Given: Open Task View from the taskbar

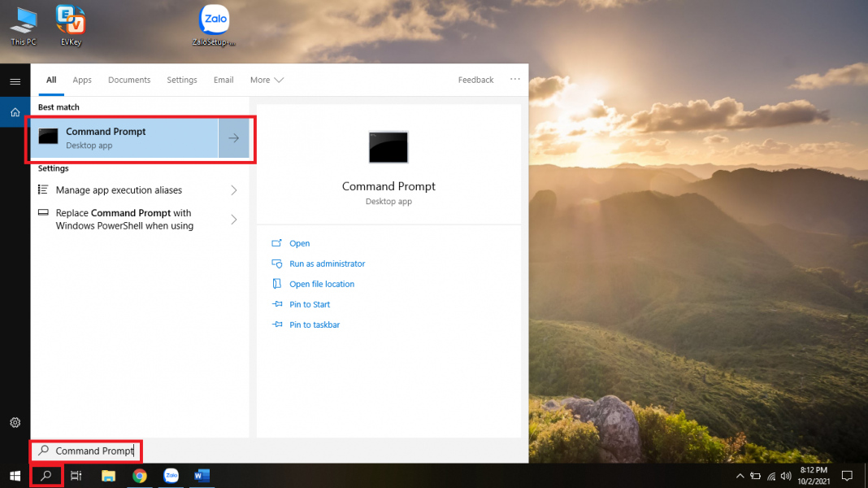Looking at the screenshot, I should (76, 476).
